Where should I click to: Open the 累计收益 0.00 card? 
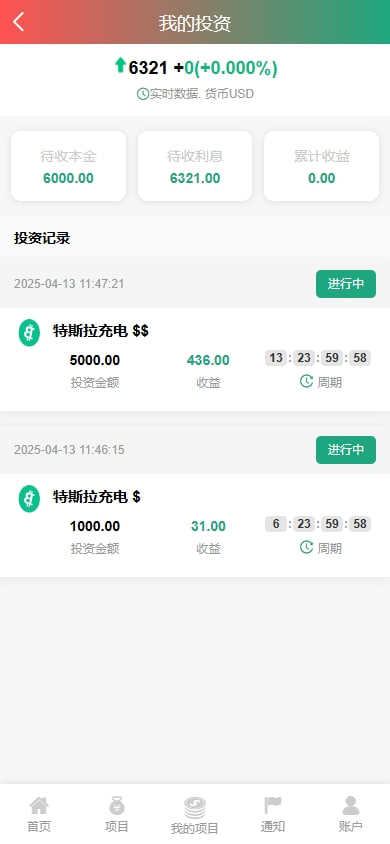coord(322,166)
